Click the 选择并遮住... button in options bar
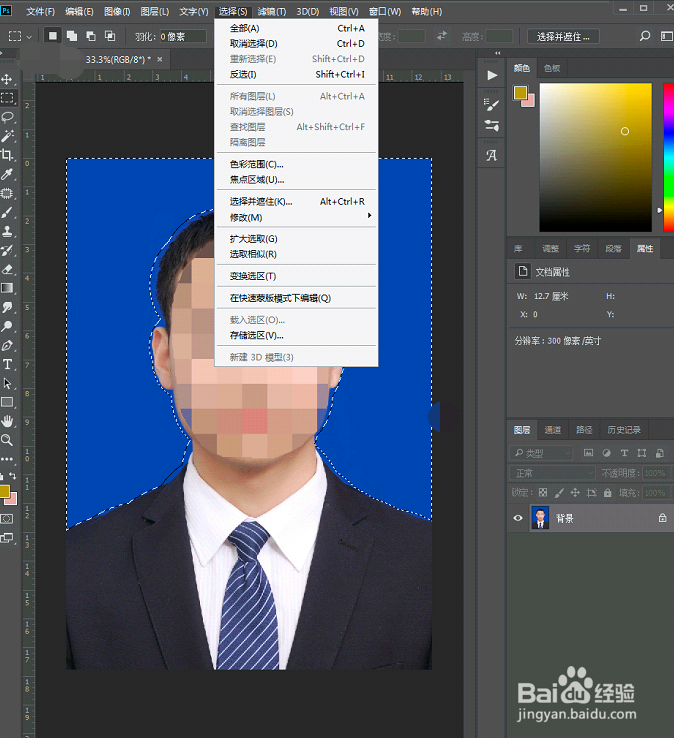Screen dimensions: 674x738 563,37
